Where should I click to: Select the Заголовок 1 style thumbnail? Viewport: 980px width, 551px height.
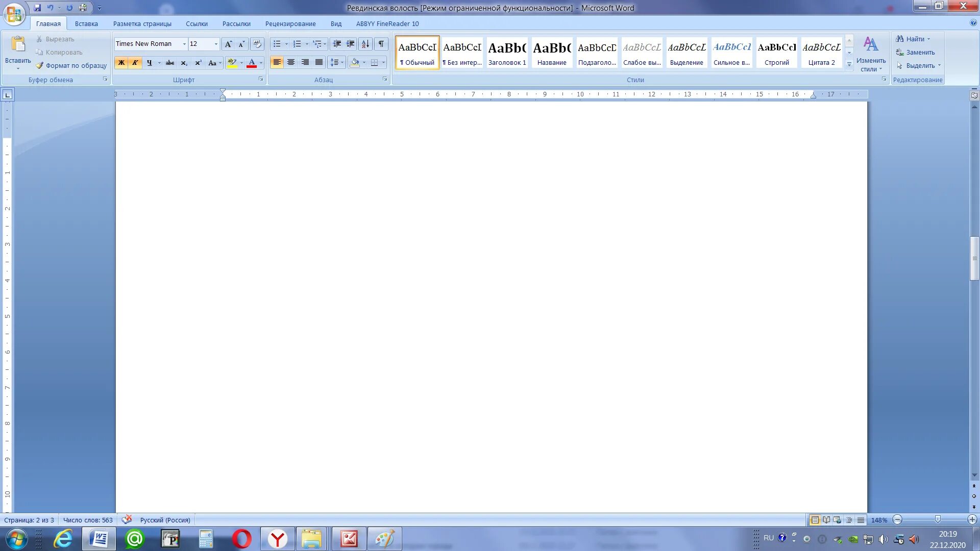[507, 53]
